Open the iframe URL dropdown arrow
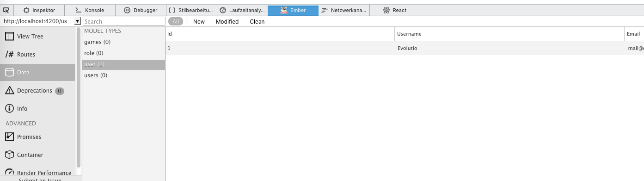Screen dimensions: 644x181 78,21
